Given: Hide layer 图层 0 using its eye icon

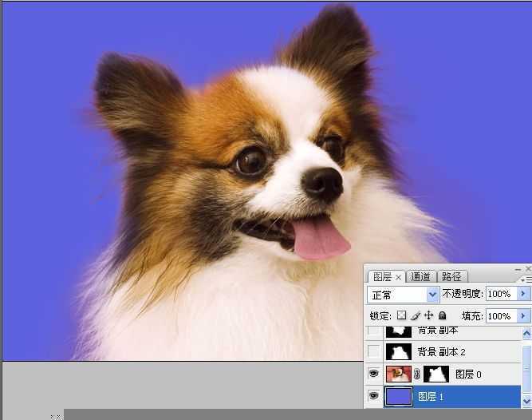Looking at the screenshot, I should [373, 374].
